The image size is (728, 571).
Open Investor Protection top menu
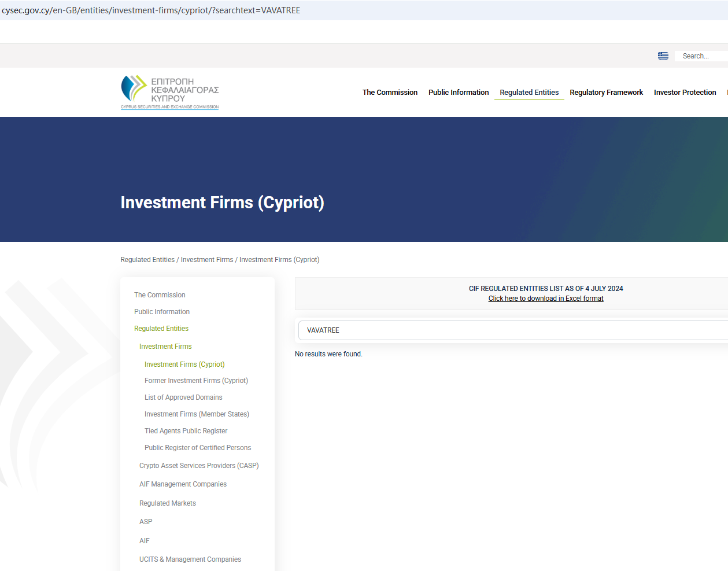pos(685,93)
